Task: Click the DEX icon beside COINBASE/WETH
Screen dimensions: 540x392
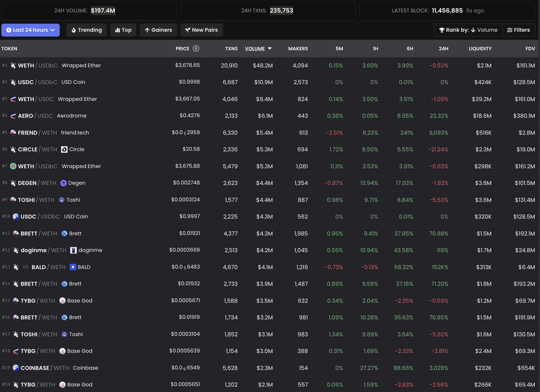Action: click(16, 368)
